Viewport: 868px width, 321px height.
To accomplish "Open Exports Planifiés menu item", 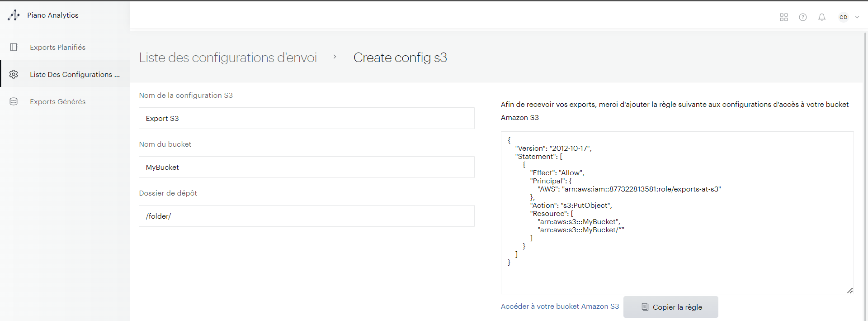I will click(x=57, y=47).
